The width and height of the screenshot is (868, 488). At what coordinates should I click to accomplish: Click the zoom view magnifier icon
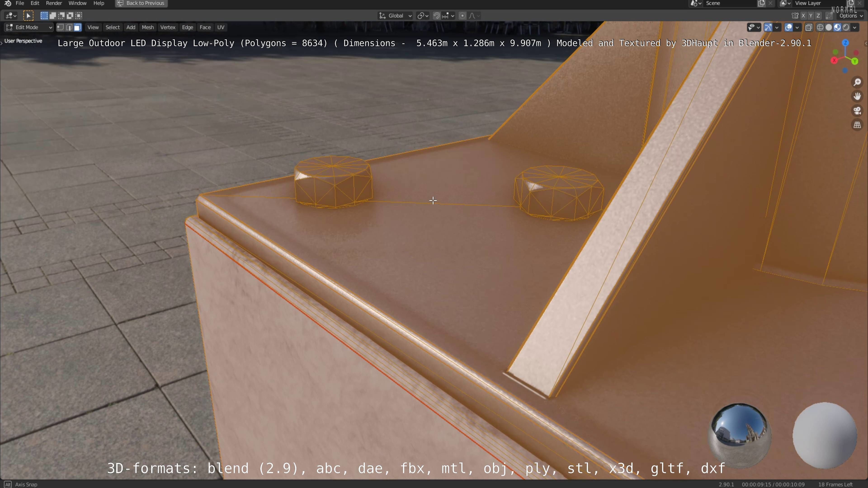pyautogui.click(x=857, y=82)
